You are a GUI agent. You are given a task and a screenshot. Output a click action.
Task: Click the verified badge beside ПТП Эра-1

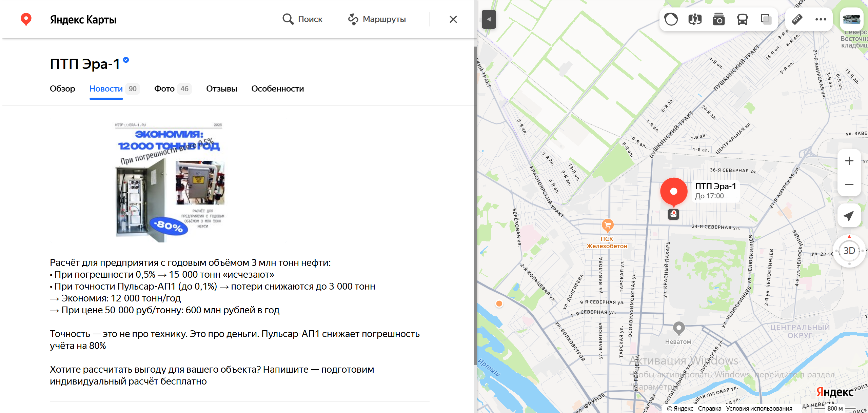tap(126, 60)
